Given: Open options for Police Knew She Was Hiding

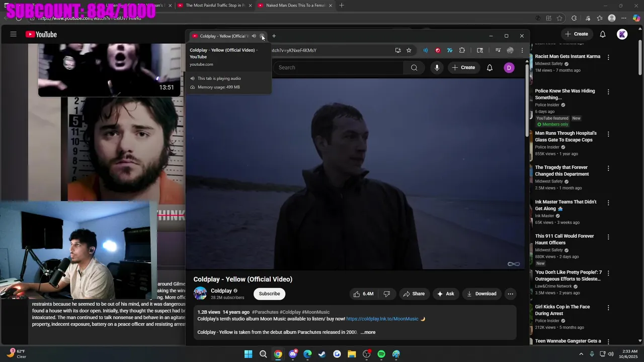Looking at the screenshot, I should (608, 92).
